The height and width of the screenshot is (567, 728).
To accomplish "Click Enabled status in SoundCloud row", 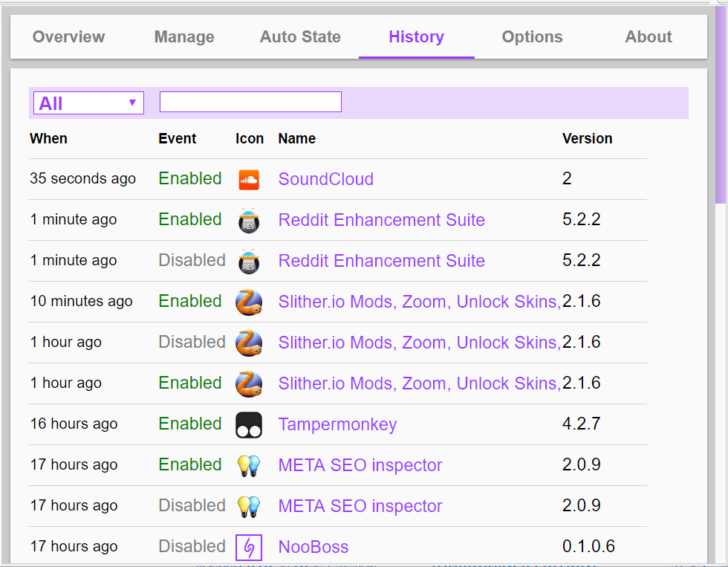I will [190, 178].
